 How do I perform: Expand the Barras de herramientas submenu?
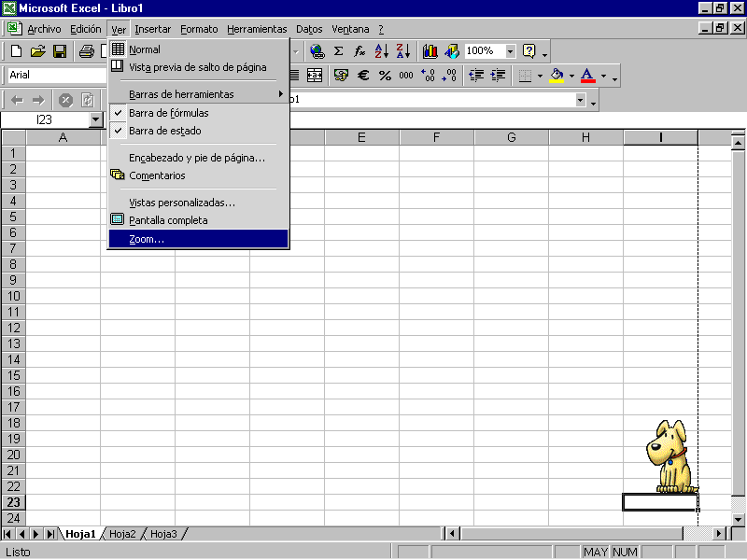(178, 93)
